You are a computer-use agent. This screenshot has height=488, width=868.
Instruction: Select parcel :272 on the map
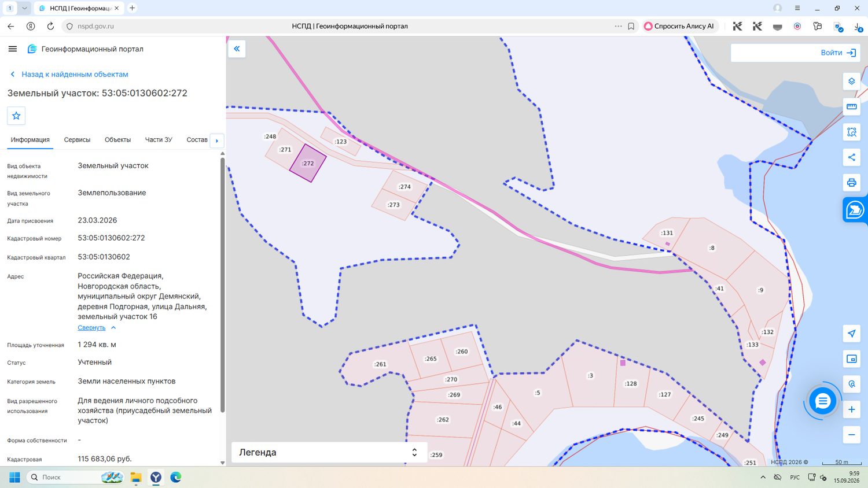pyautogui.click(x=308, y=164)
